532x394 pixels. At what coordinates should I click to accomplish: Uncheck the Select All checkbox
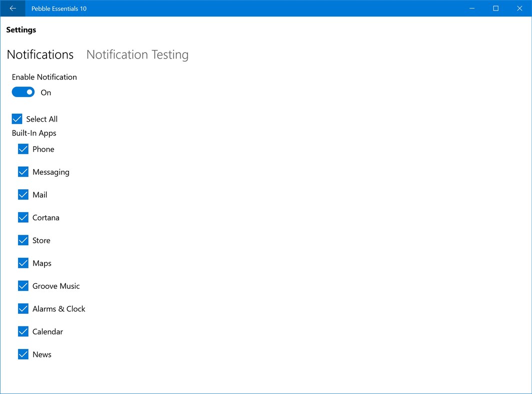coord(17,119)
